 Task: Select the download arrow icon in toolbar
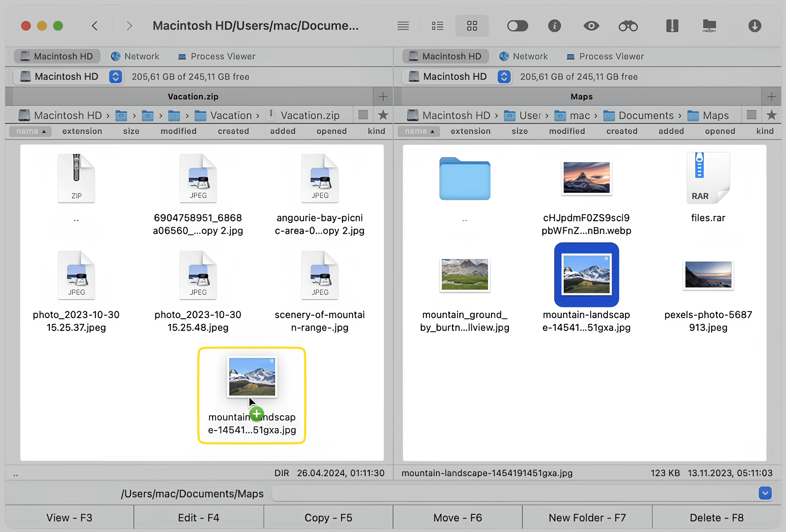[754, 26]
